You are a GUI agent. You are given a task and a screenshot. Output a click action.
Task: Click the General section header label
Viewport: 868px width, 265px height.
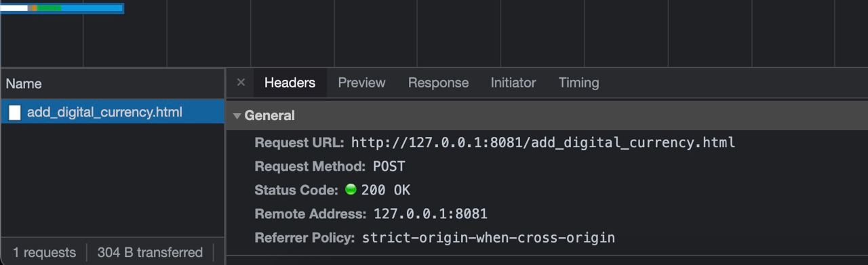coord(269,116)
